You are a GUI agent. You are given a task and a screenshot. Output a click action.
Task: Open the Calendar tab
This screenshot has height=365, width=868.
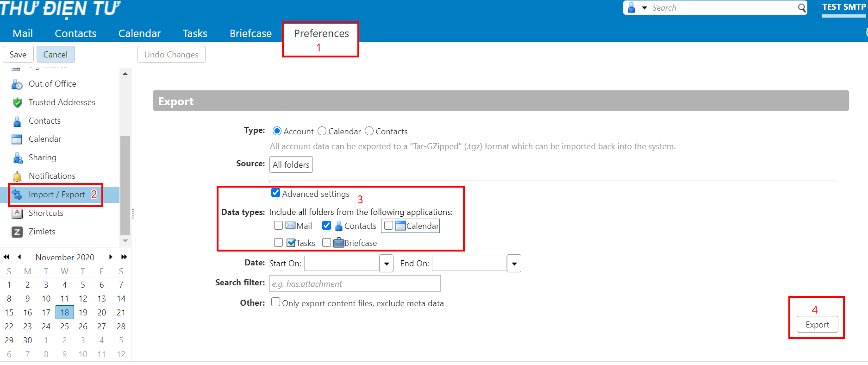click(139, 33)
